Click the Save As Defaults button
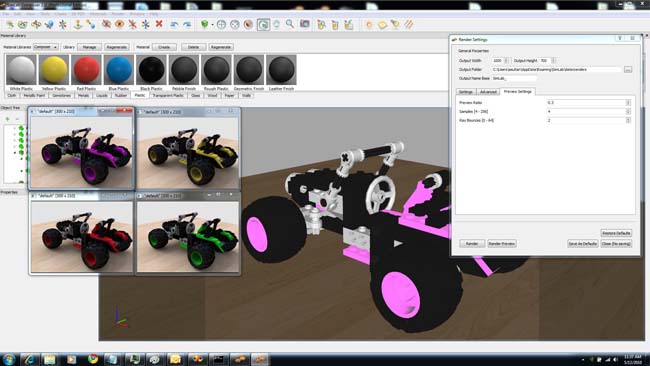The width and height of the screenshot is (650, 366). tap(582, 244)
